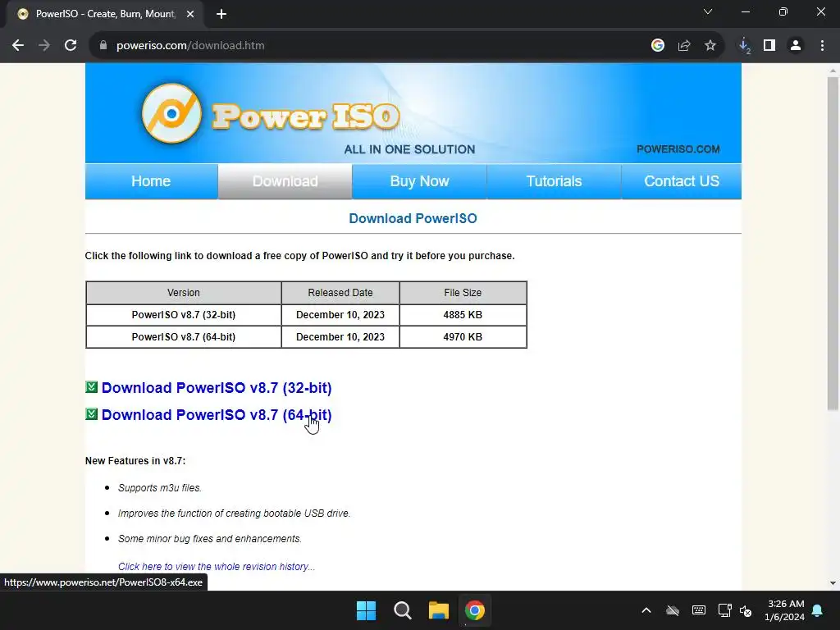
Task: Click the cloud sync tray icon
Action: [673, 610]
